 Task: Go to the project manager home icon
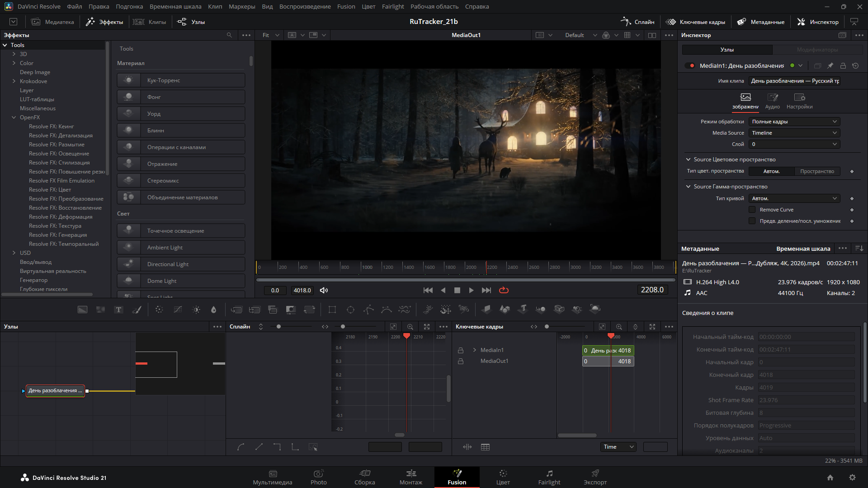coord(830,478)
